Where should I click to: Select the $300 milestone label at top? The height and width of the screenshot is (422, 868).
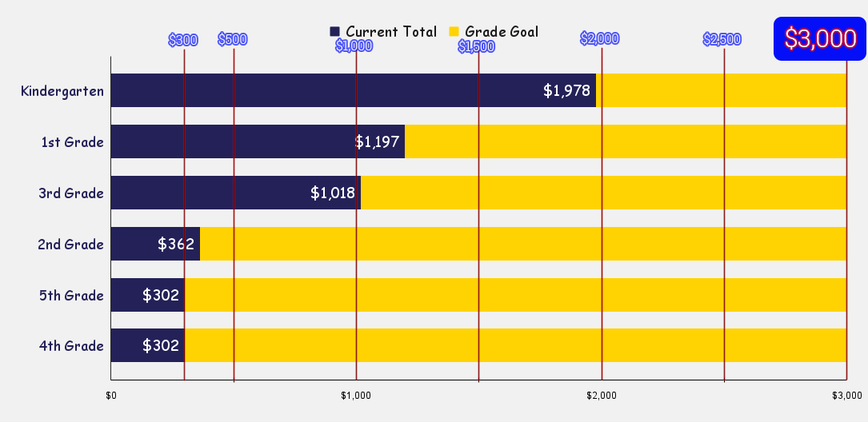click(183, 40)
